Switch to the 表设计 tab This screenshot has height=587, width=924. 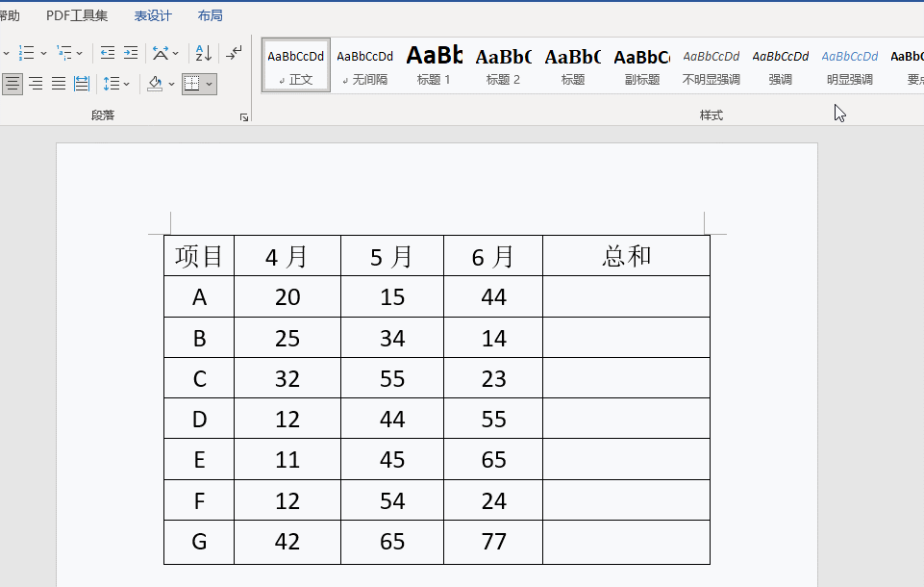[x=153, y=15]
